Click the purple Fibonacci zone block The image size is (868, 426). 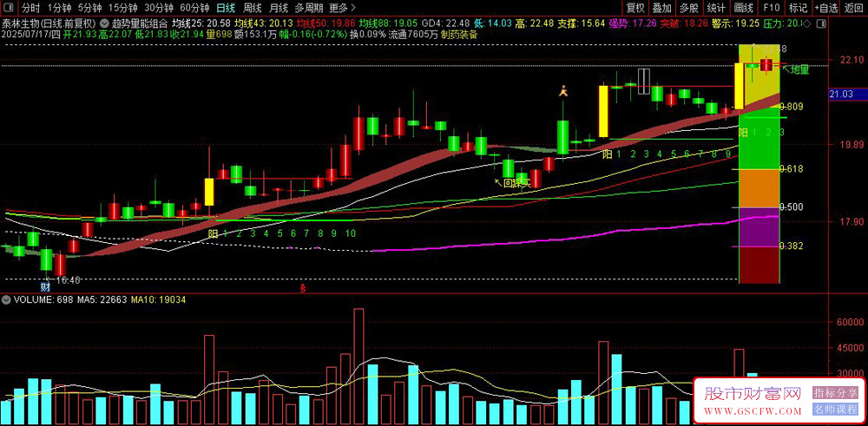coord(759,226)
